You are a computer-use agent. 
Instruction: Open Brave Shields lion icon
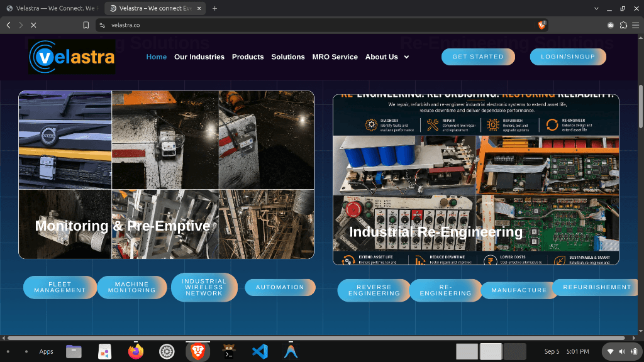(x=541, y=25)
